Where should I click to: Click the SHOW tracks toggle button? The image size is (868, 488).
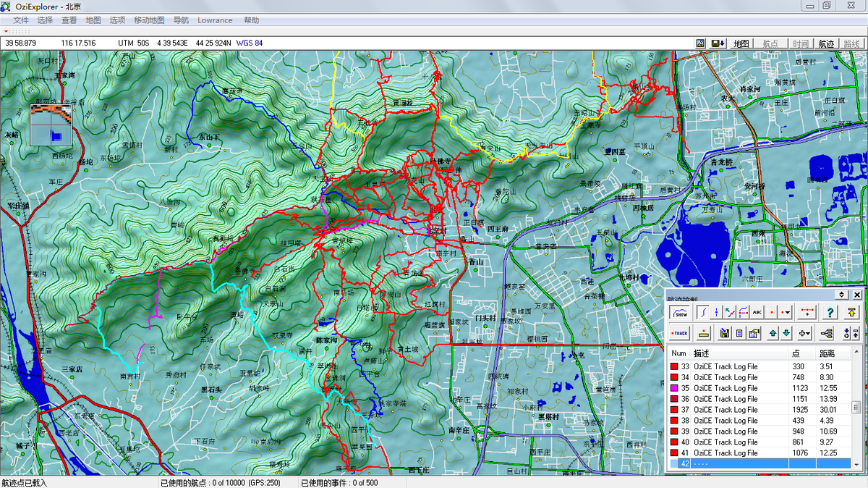(x=680, y=312)
